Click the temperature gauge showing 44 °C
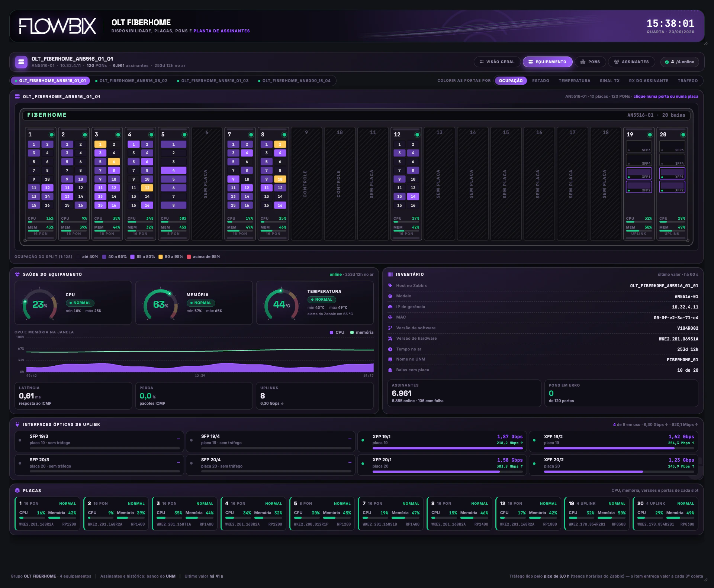 click(282, 304)
